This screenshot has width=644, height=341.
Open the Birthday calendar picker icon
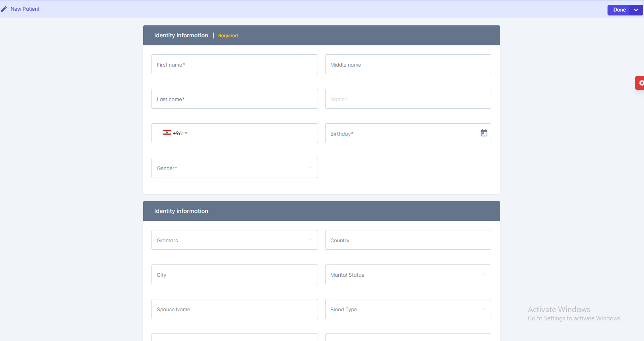[484, 133]
